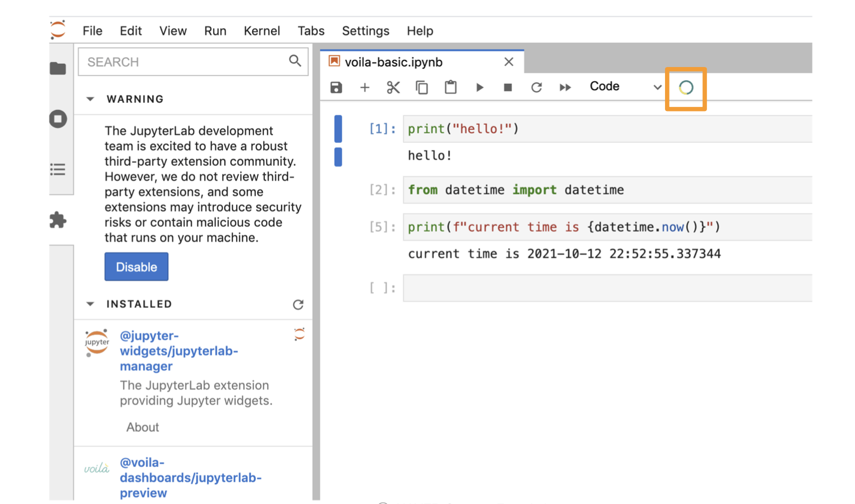Click the search magnifier icon
This screenshot has height=504, width=855.
295,61
